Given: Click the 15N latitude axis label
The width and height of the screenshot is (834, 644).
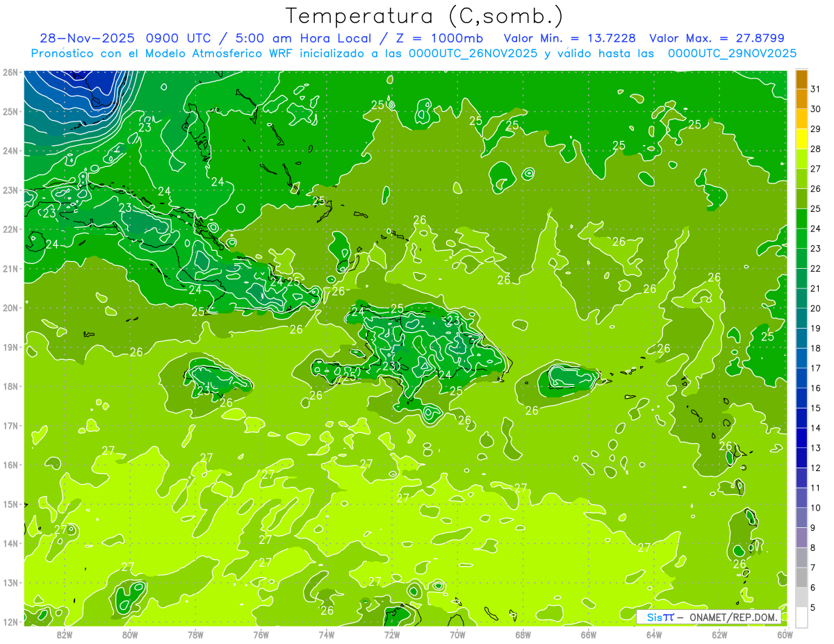Looking at the screenshot, I should pos(10,504).
